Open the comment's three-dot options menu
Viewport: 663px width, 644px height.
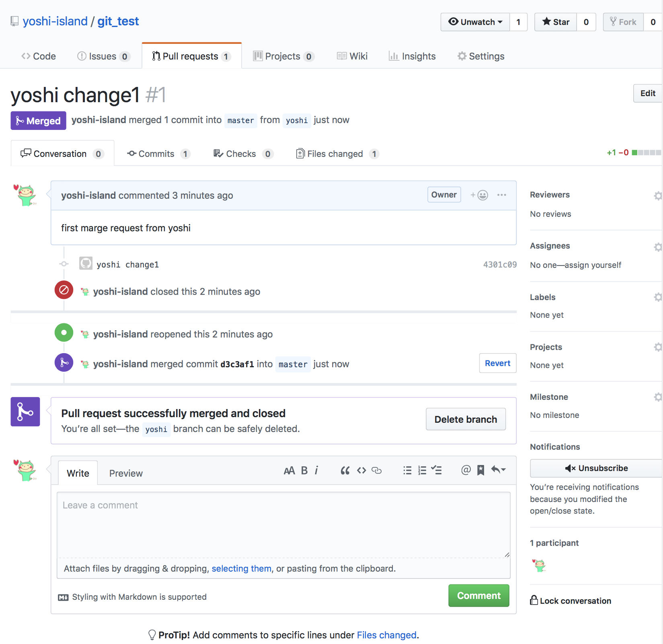coord(502,195)
